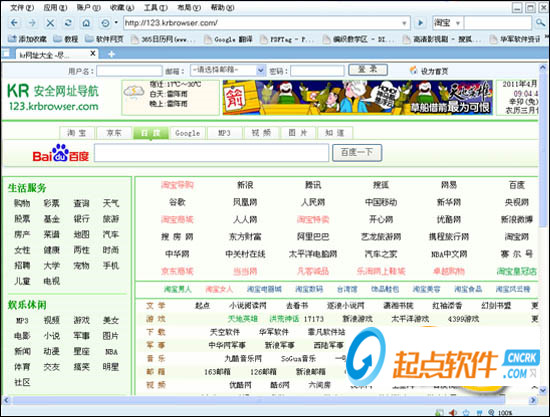
Task: Stop loading with the X toolbar icon
Action: pos(50,23)
